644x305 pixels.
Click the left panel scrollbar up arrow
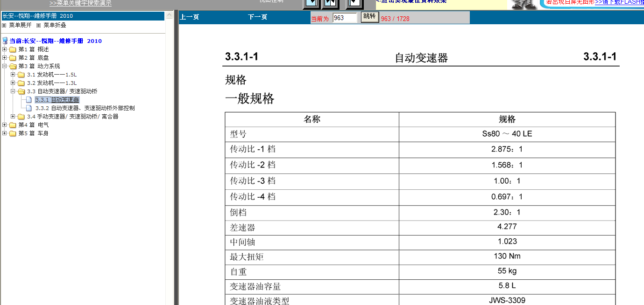coord(169,16)
